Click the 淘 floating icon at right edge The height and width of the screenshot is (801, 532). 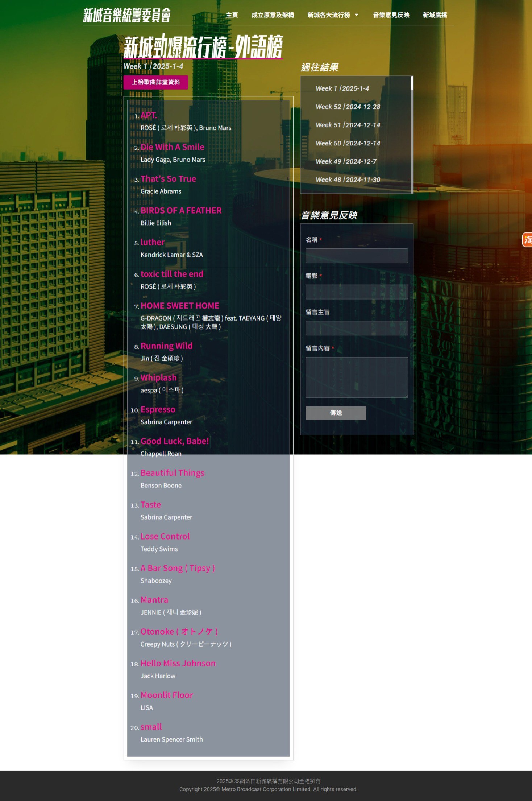tap(527, 240)
